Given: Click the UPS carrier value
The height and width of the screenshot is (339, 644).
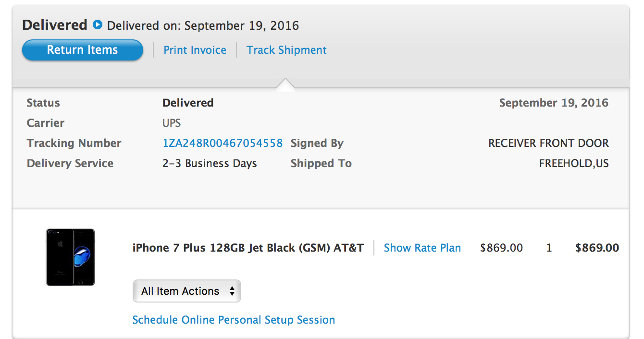Looking at the screenshot, I should tap(172, 123).
